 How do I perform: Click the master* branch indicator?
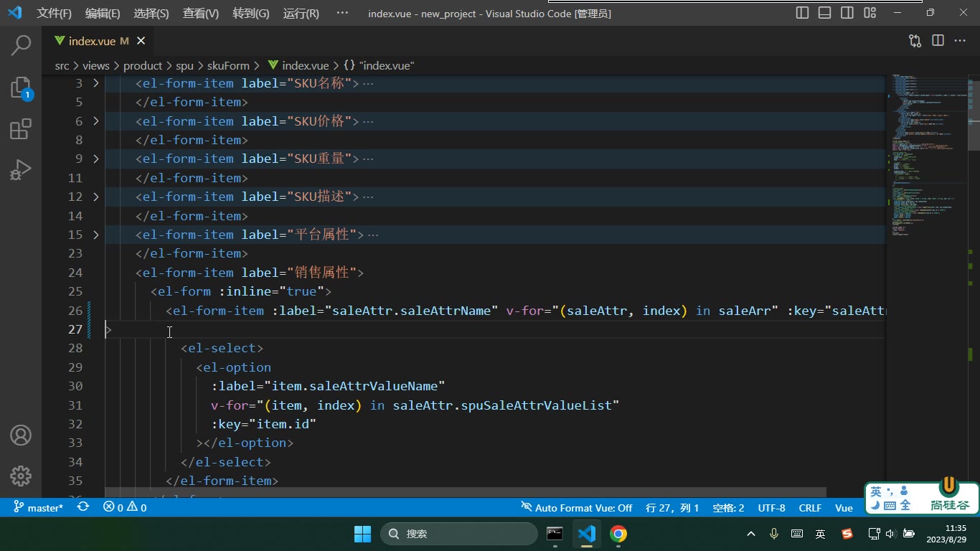[39, 507]
